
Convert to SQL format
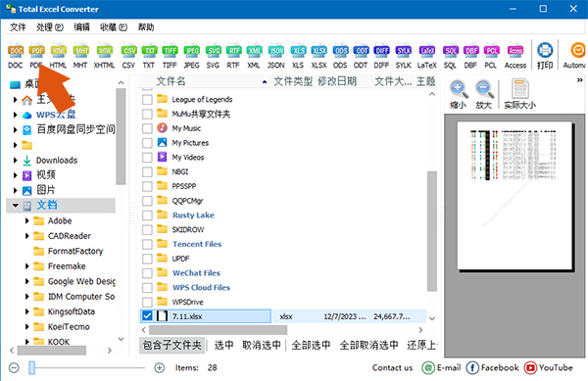[x=451, y=56]
